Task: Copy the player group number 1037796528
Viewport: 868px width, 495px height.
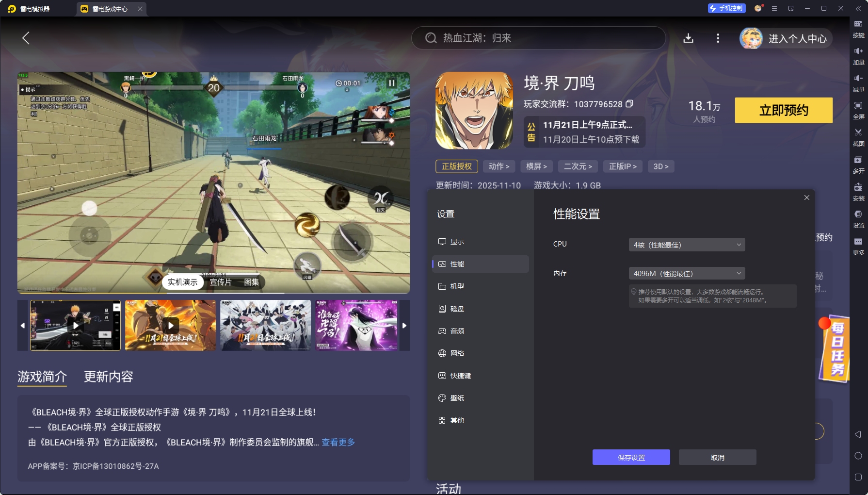Action: click(x=629, y=104)
